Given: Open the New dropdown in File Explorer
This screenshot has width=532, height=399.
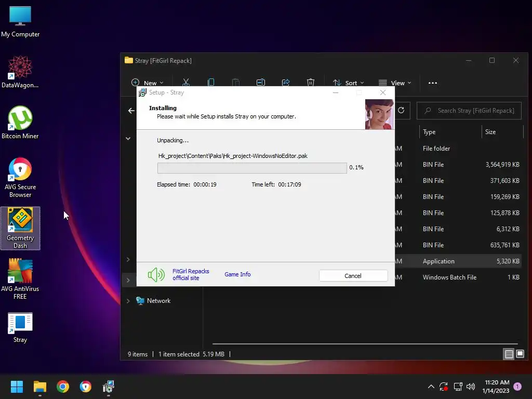Looking at the screenshot, I should pyautogui.click(x=147, y=83).
